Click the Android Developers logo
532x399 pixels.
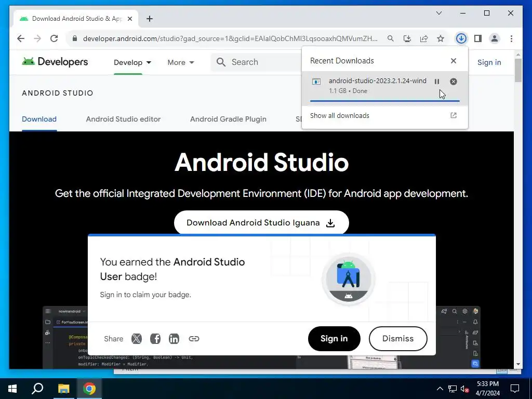55,62
